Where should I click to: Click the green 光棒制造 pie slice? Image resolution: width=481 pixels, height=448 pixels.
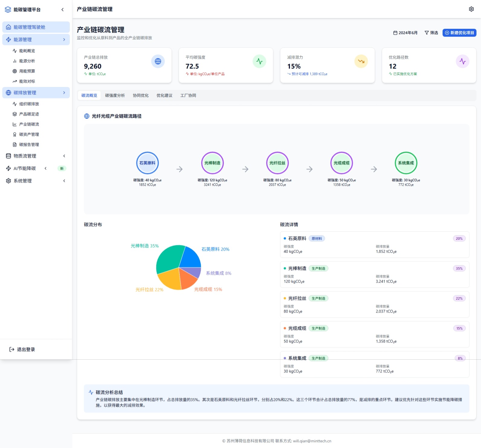coord(169,258)
